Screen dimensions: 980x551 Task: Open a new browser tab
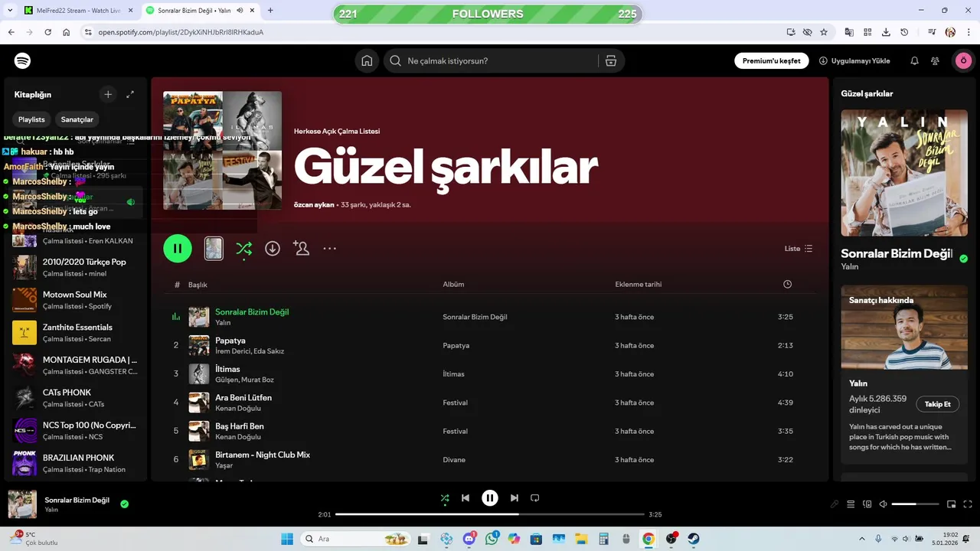click(x=270, y=10)
